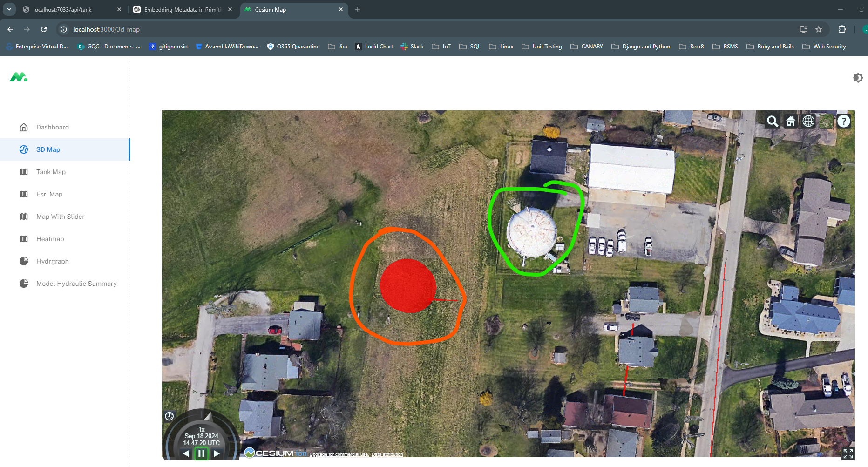Viewport: 868px width, 467px height.
Task: Expand the Recr8 bookmarks folder
Action: coord(692,47)
